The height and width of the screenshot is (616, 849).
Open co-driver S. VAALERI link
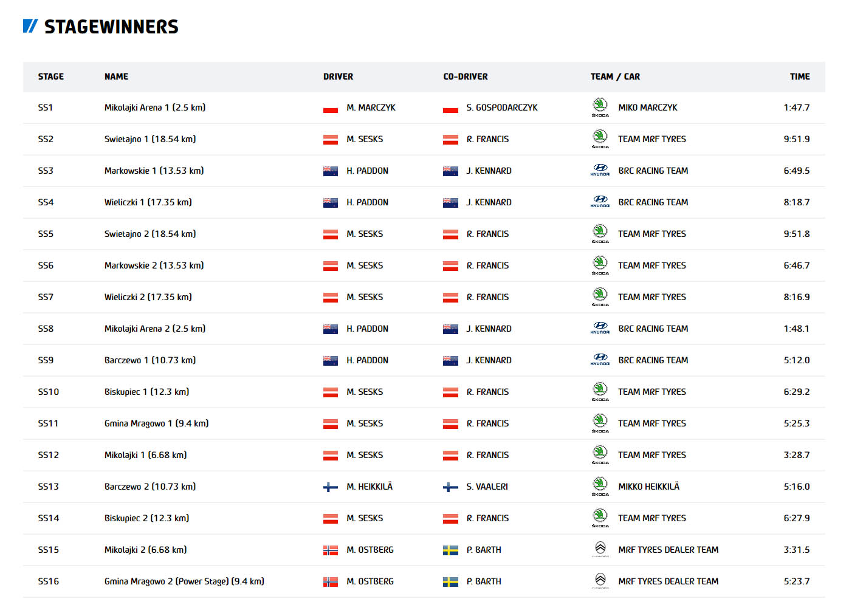point(487,487)
